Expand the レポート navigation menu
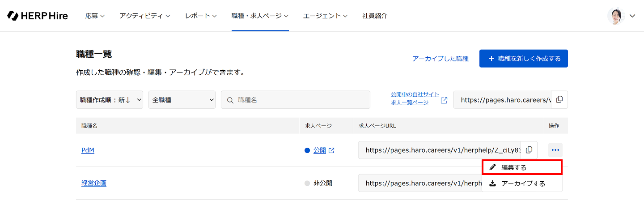This screenshot has height=205, width=644. click(201, 16)
